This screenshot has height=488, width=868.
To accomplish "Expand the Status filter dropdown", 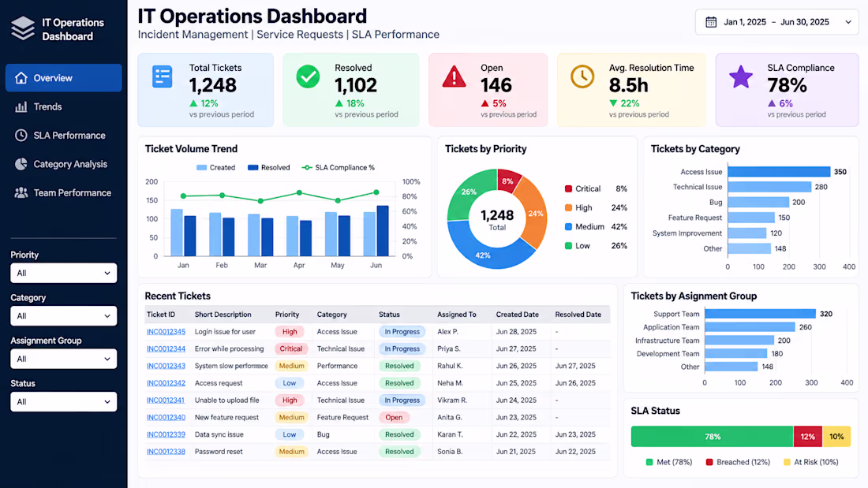I will tap(64, 402).
